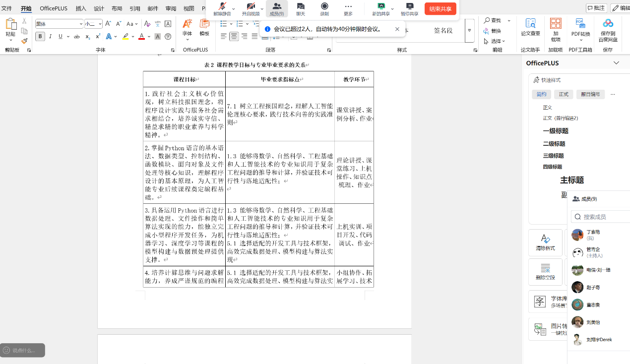Switch to the 设计 ribbon tab
Viewport: 630px width, 364px height.
99,8
